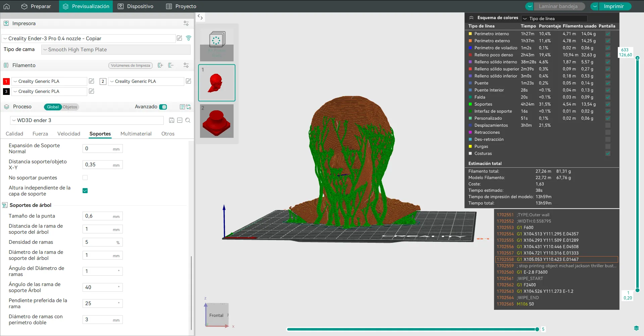644x336 pixels.
Task: Open the Multimaterial settings tab
Action: [136, 134]
